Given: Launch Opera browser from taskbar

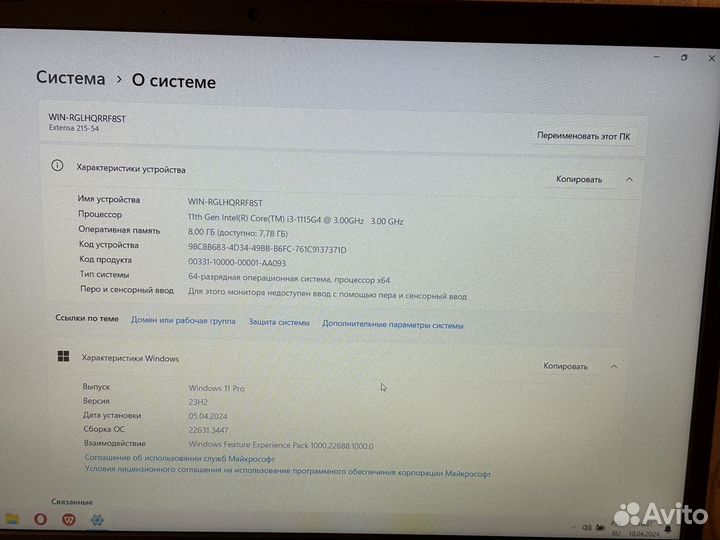Looking at the screenshot, I should [x=40, y=519].
